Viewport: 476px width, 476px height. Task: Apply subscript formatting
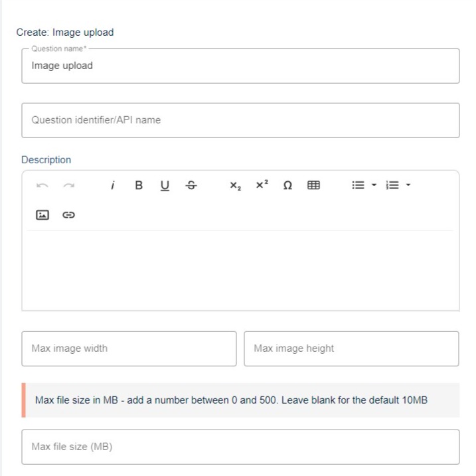235,185
